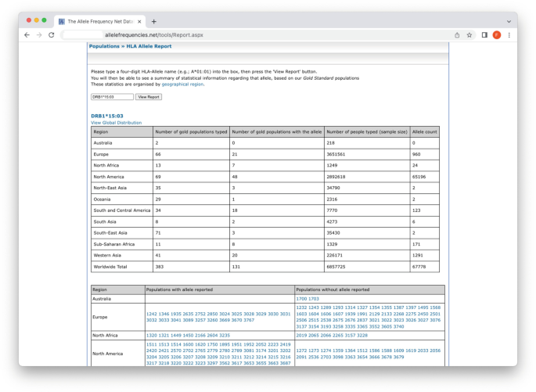Bookmark this page with the star icon
Screen dimensions: 536x392
pyautogui.click(x=469, y=35)
